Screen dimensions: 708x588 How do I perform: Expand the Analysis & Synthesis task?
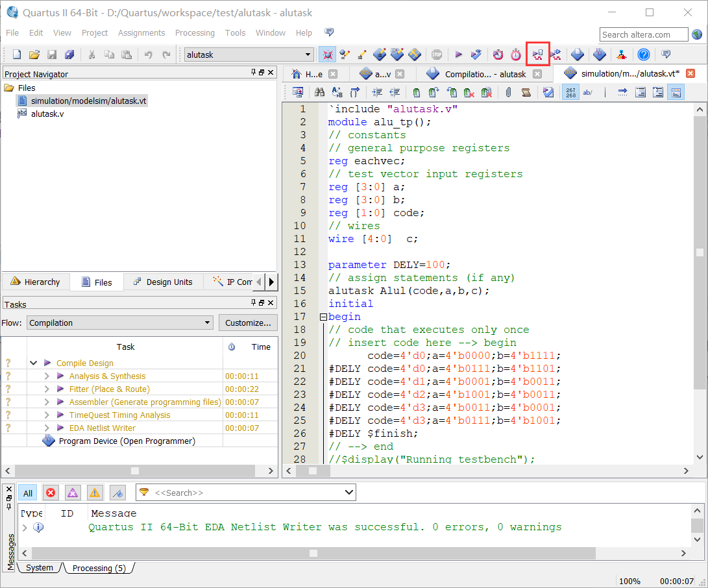pos(47,376)
